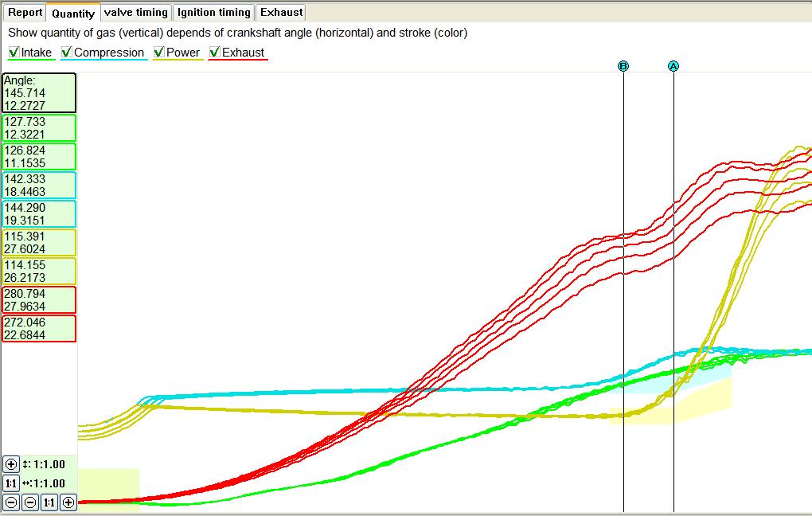
Task: Click the vertical scale readout 1:1.00
Action: [x=49, y=464]
